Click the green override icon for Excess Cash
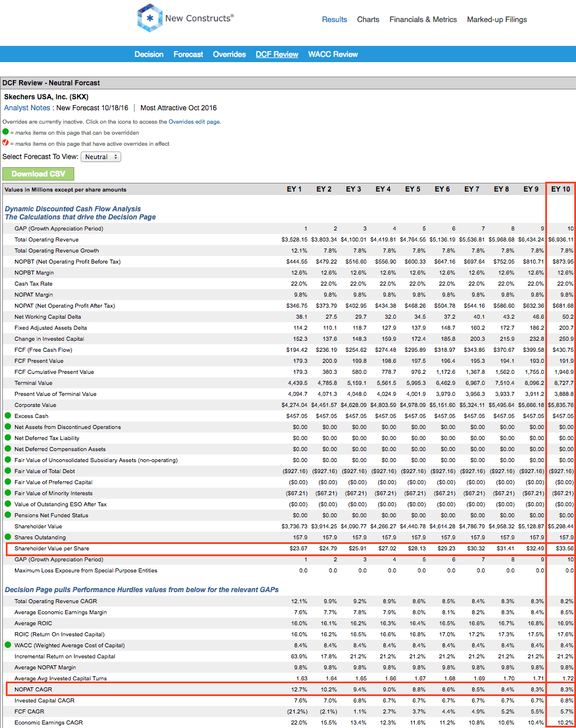576x728 pixels. 8,416
